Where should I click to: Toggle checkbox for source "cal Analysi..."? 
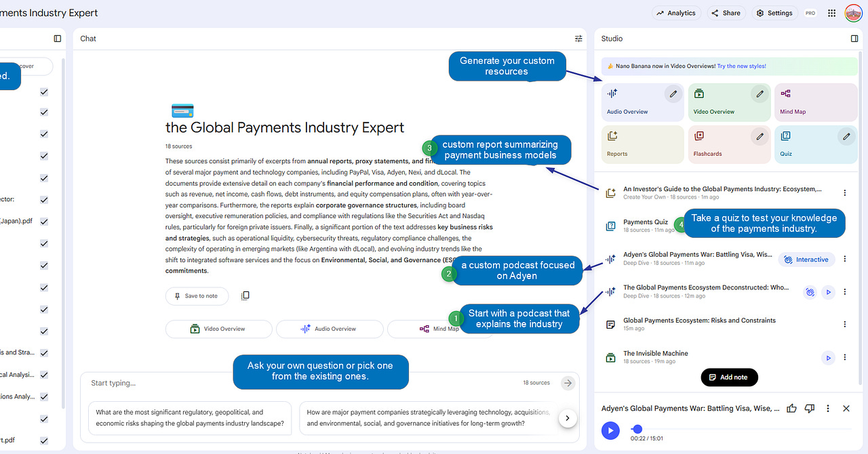pos(44,375)
